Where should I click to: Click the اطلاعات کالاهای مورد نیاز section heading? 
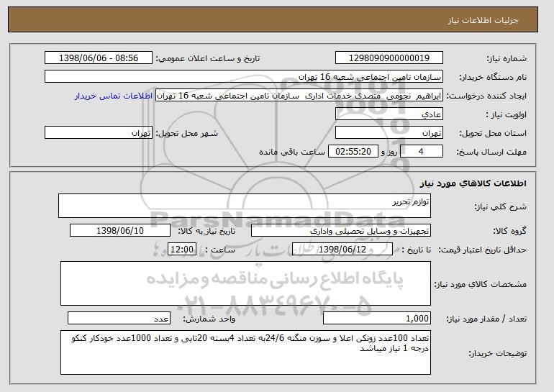click(x=473, y=183)
